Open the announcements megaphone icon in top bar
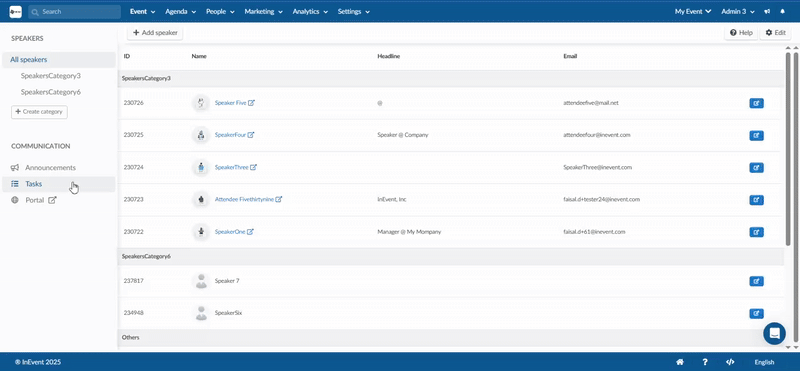This screenshot has width=800, height=371. (x=767, y=11)
